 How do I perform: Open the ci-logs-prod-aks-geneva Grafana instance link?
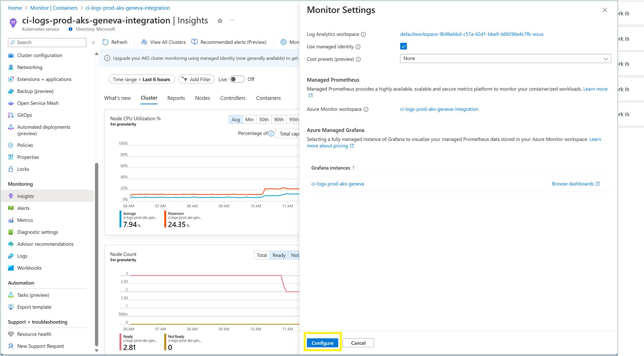[x=338, y=184]
